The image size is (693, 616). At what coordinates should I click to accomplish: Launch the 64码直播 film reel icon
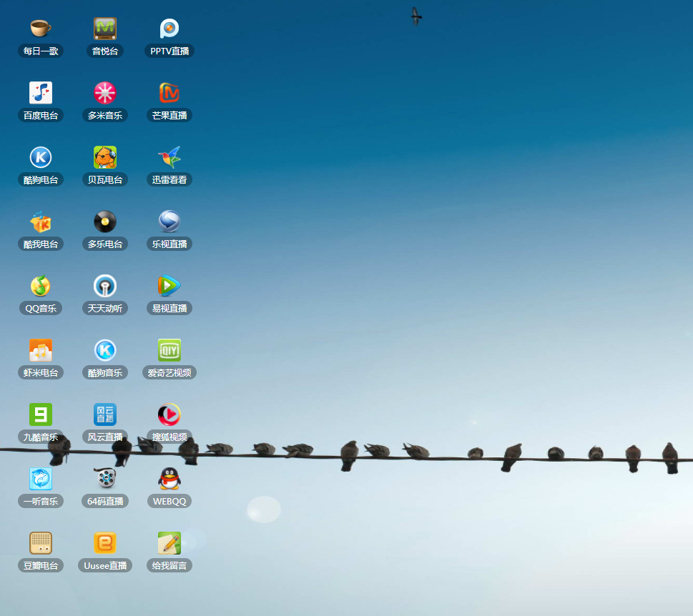pyautogui.click(x=105, y=479)
